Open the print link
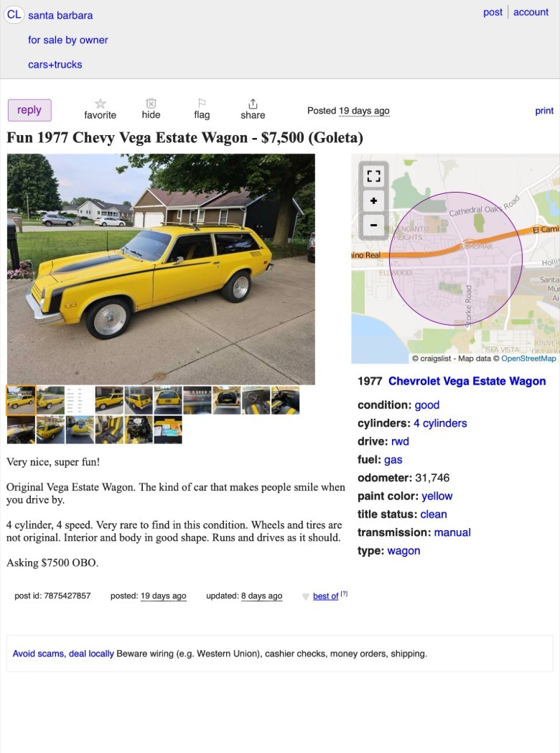This screenshot has height=753, width=560. [x=544, y=111]
